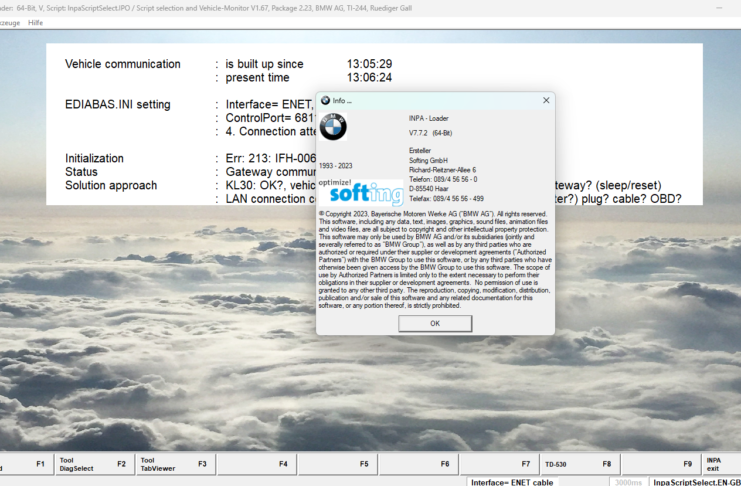Image resolution: width=741 pixels, height=486 pixels.
Task: Click built up since time 13:05:29
Action: click(369, 64)
